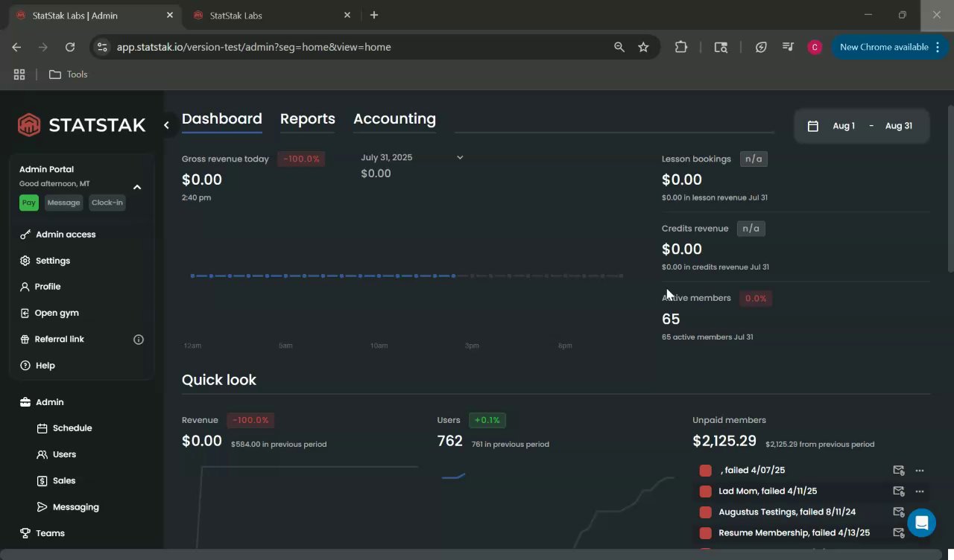Open the three-dot menu for Lad Mom
This screenshot has width=954, height=560.
[x=920, y=491]
